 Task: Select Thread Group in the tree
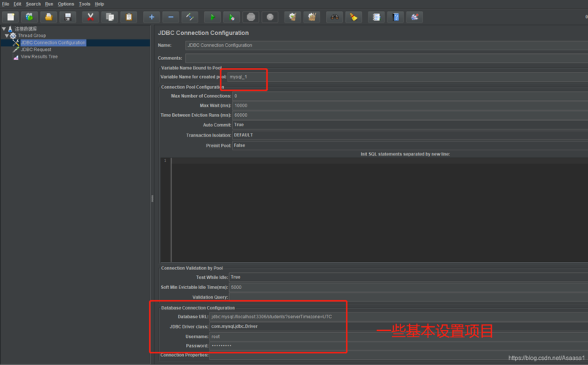pos(32,36)
